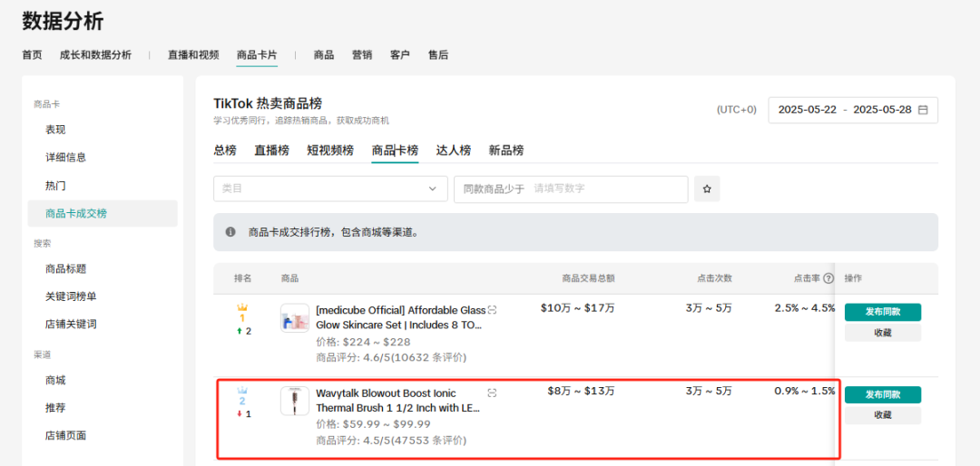Open 商城 channel in the sidebar
The width and height of the screenshot is (980, 466).
tap(55, 381)
